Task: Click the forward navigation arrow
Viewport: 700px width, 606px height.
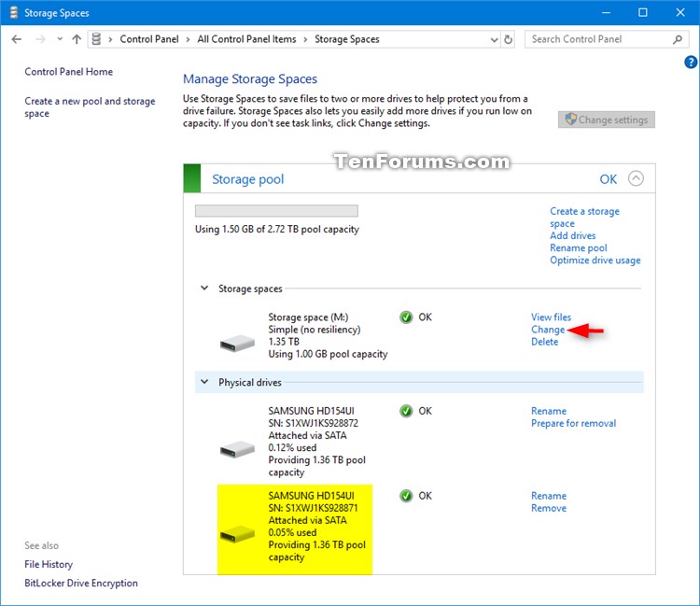Action: [41, 39]
